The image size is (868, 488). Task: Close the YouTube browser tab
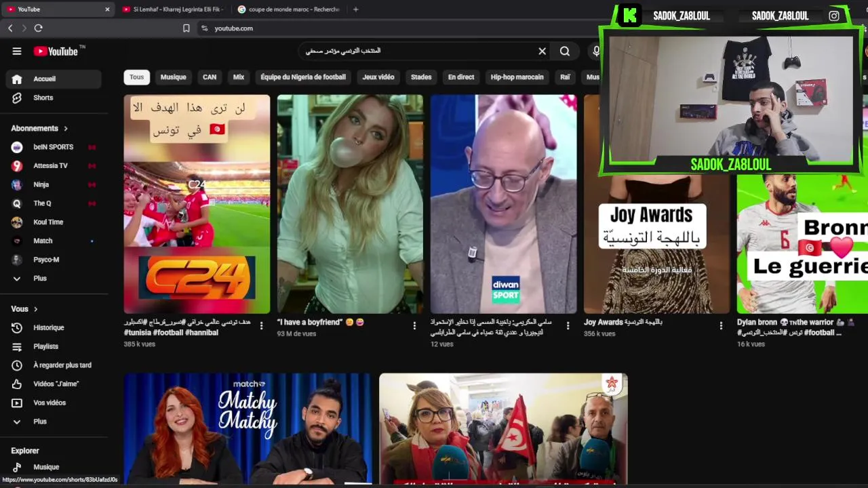(x=107, y=9)
